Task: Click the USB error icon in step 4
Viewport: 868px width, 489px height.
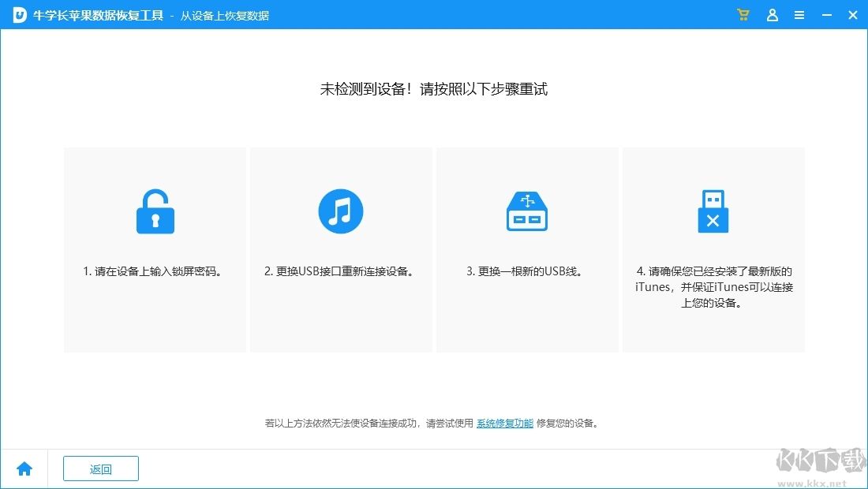Action: (x=713, y=210)
